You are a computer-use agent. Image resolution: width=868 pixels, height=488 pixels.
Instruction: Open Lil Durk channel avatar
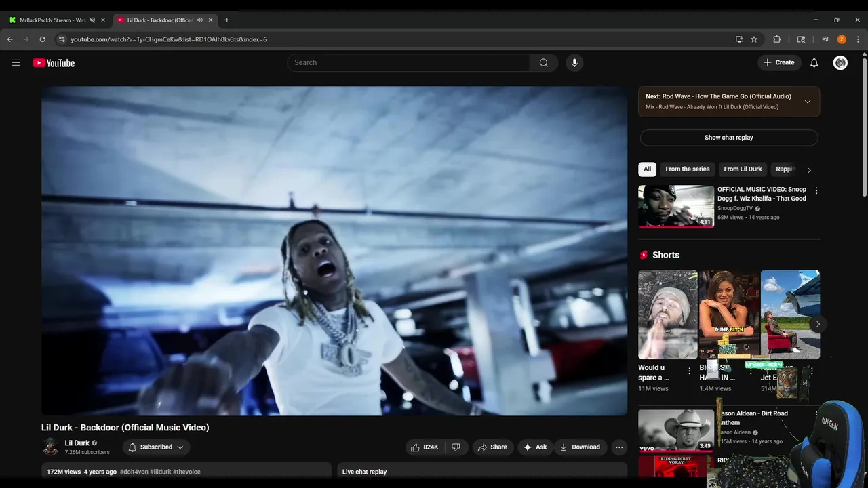[50, 447]
